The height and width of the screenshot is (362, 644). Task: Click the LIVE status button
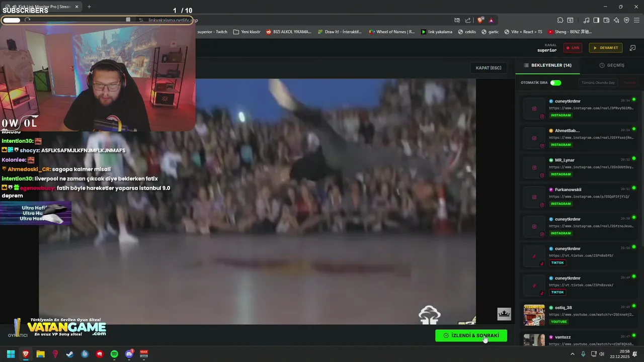(x=573, y=48)
